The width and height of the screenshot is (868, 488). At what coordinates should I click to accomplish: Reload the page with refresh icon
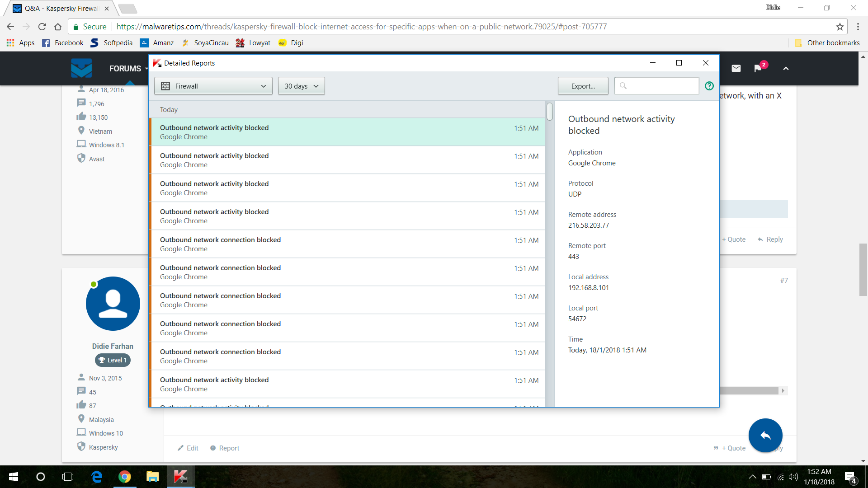(42, 27)
